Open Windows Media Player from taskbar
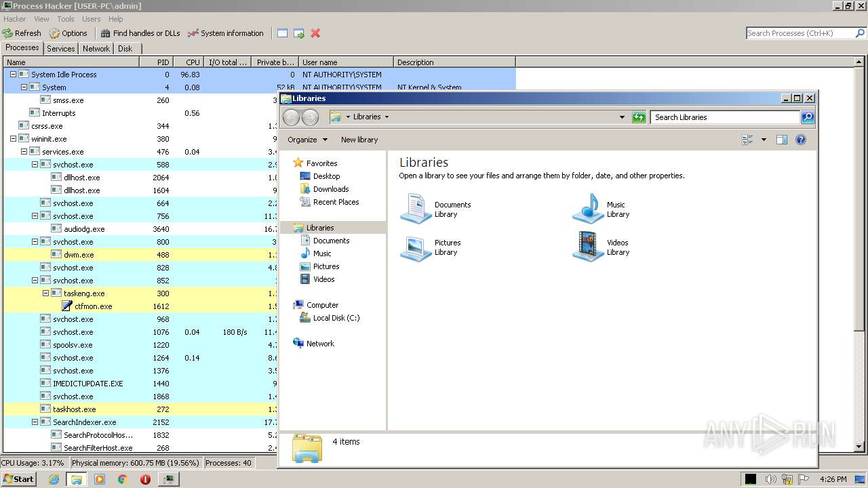 pos(100,479)
